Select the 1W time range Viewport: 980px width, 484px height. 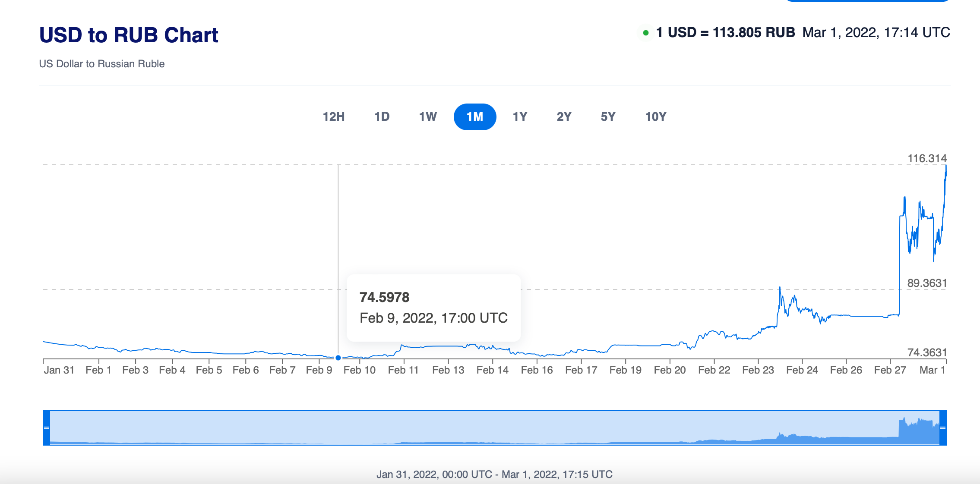427,116
